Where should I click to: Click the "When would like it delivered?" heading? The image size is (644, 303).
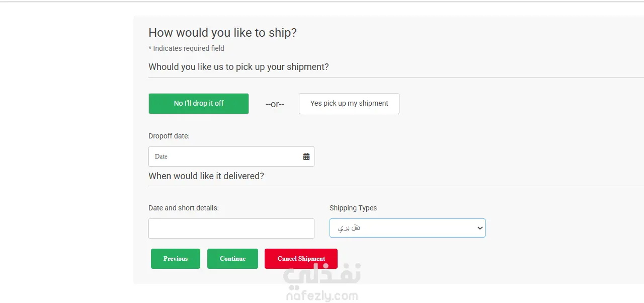[206, 176]
